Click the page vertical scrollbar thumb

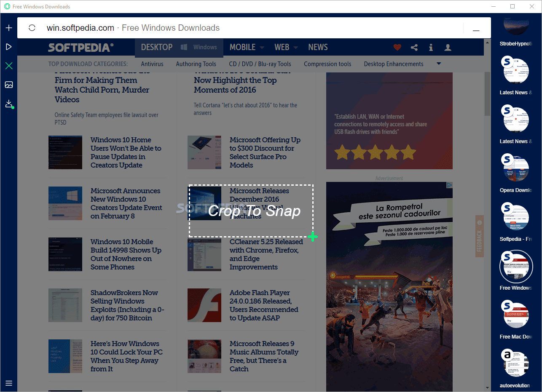[x=488, y=93]
